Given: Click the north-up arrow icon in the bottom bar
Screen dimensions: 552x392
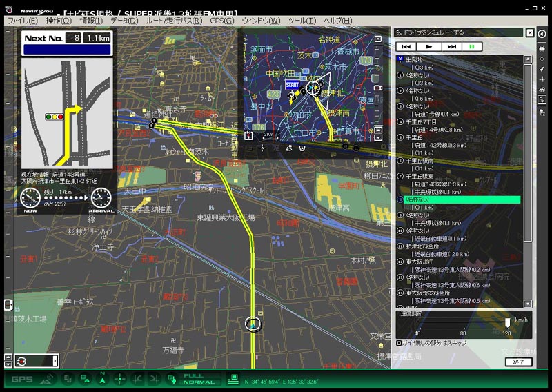Looking at the screenshot, I should pyautogui.click(x=102, y=379).
